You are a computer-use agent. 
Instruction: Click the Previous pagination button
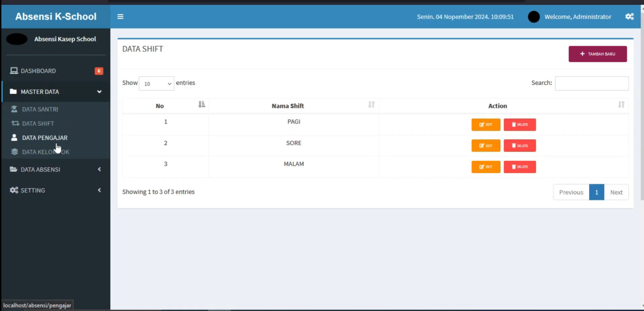571,192
